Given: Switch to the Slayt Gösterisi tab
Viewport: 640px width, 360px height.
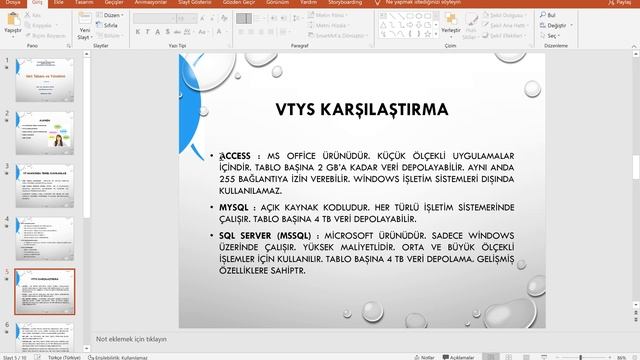Looking at the screenshot, I should (195, 2).
